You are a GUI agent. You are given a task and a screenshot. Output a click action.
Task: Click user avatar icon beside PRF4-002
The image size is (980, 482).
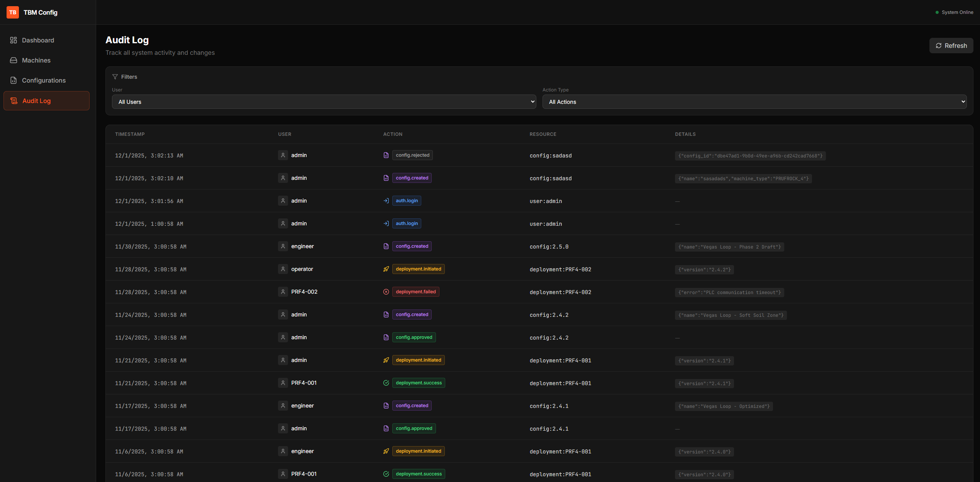pos(283,292)
